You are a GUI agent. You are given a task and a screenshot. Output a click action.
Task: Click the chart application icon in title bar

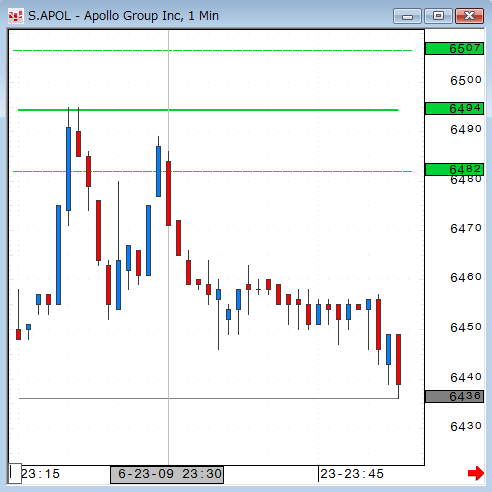pyautogui.click(x=15, y=16)
